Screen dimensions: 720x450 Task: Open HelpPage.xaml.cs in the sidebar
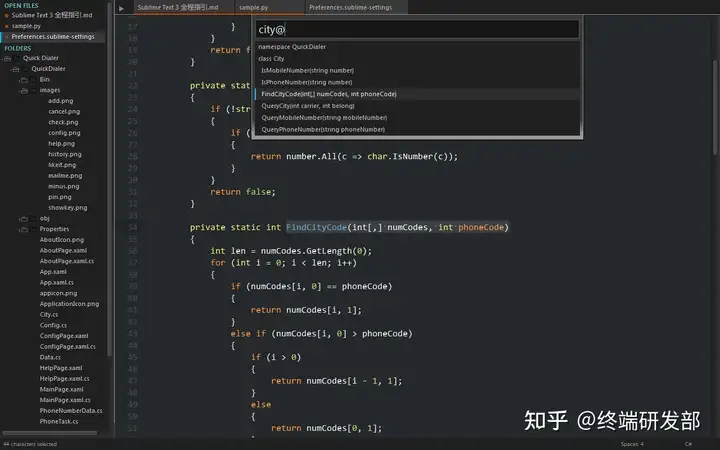(x=64, y=379)
